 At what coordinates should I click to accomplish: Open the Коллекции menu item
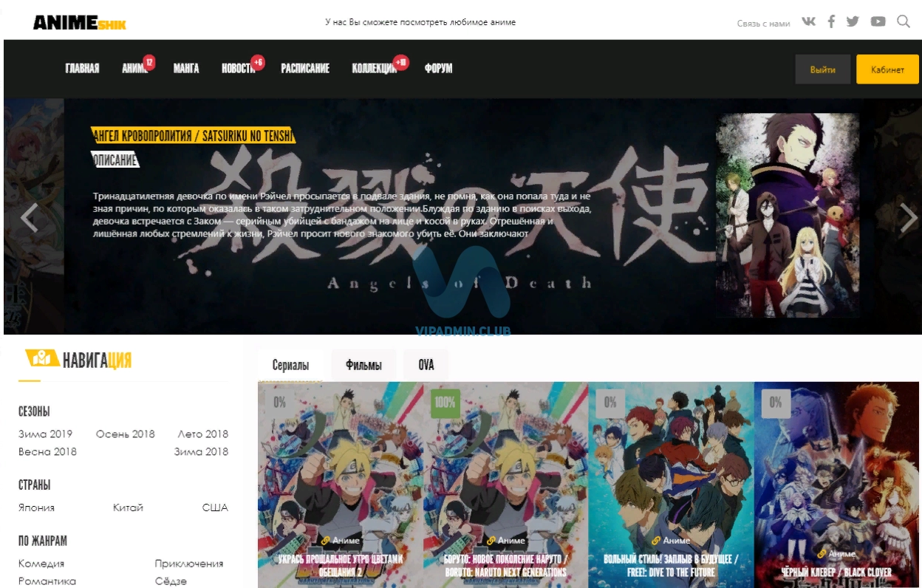click(x=375, y=69)
